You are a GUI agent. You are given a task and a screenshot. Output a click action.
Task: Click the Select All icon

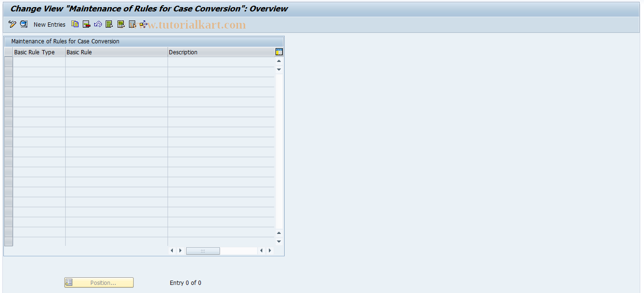pyautogui.click(x=109, y=24)
